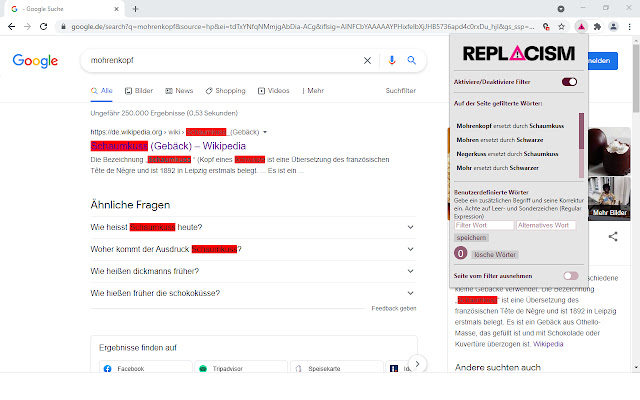The image size is (640, 400).
Task: Click the lock icon in address bar
Action: pos(63,27)
